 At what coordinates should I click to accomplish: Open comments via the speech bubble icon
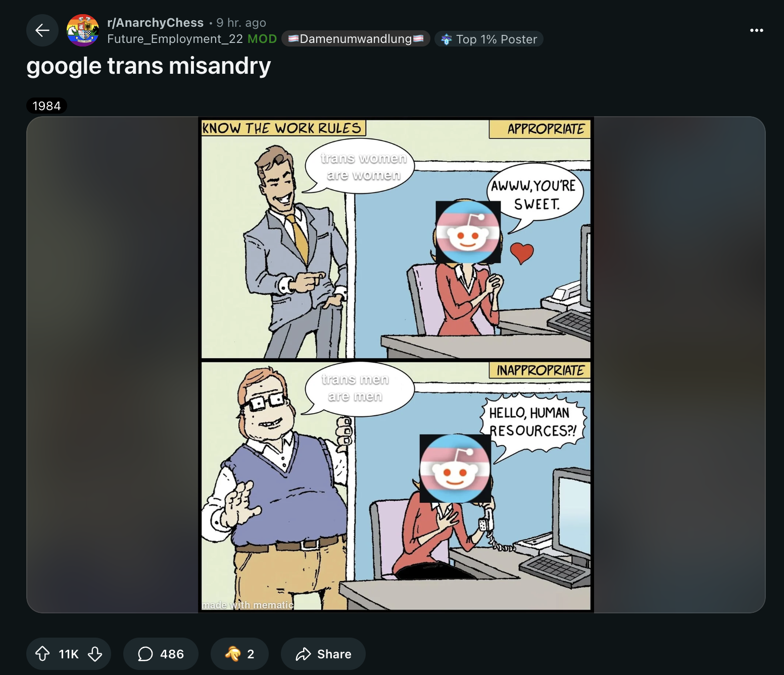click(x=145, y=654)
